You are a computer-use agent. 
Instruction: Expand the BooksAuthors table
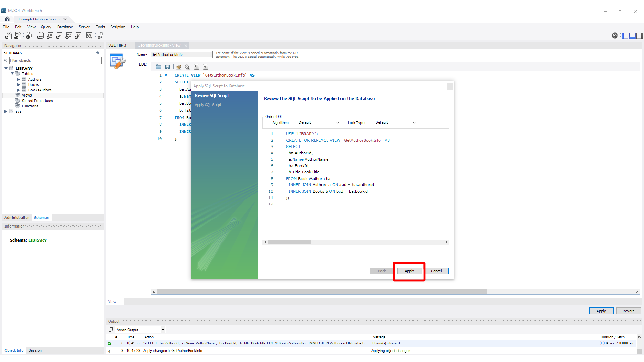(x=19, y=90)
